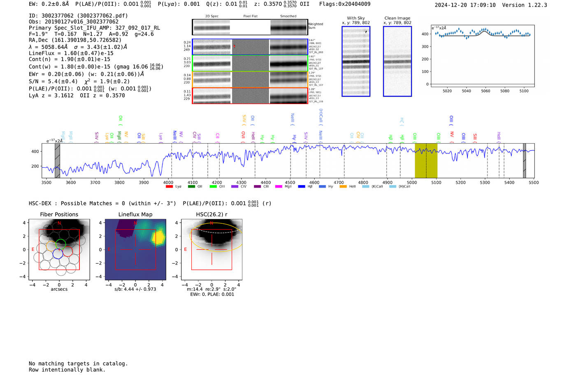Screen dimensions: 576x392
Task: Click the 2D Spec column header
Action: coord(212,16)
